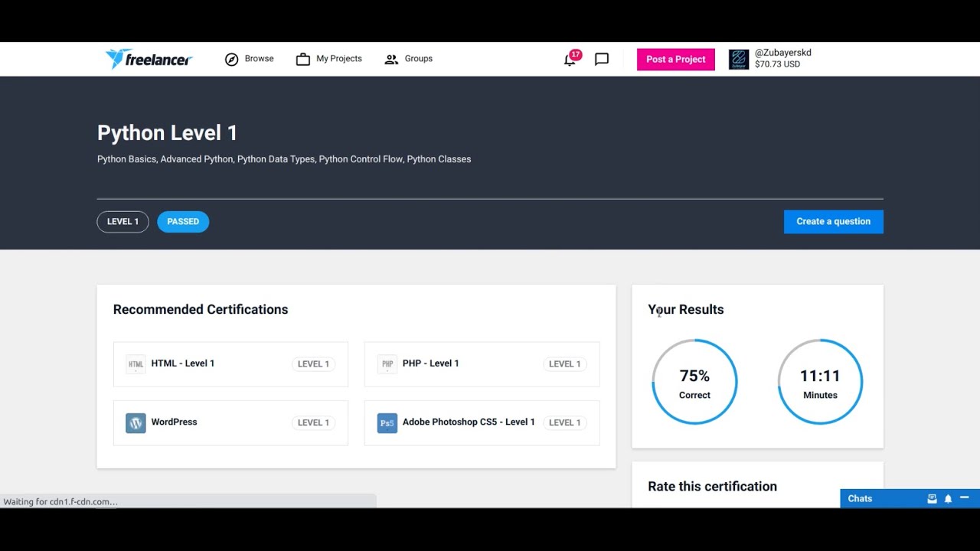Click the 75% Correct progress circle
This screenshot has height=551, width=980.
(694, 381)
